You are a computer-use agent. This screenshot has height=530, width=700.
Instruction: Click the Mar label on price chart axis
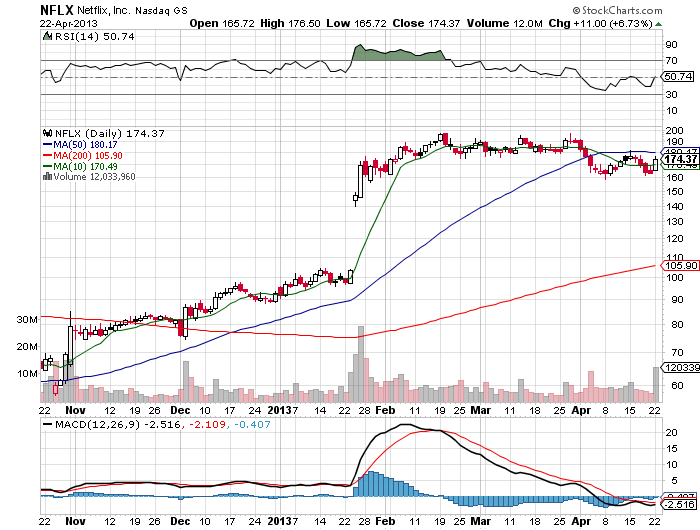point(481,410)
